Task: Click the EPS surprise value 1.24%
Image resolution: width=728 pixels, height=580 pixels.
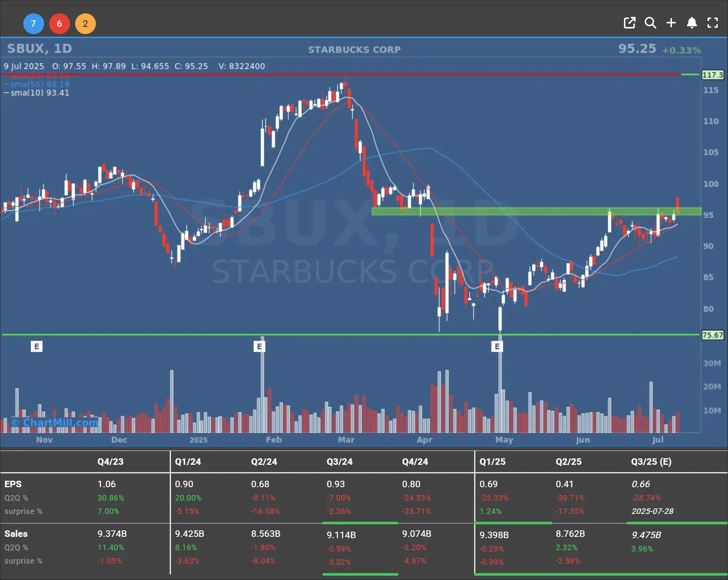Action: coord(491,511)
